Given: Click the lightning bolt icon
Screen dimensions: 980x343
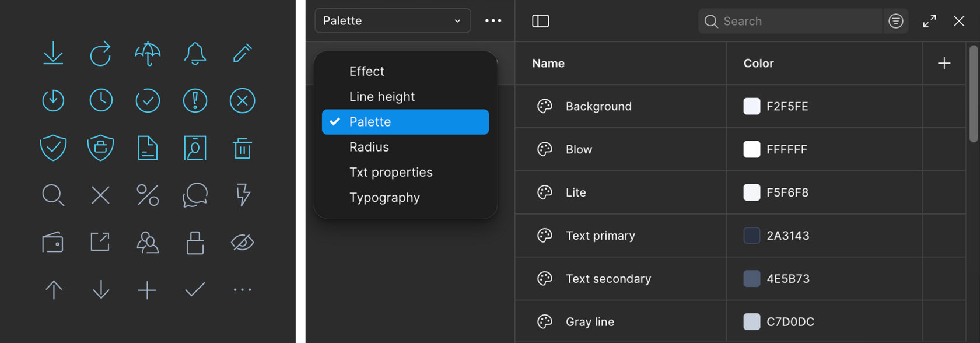Looking at the screenshot, I should click(243, 195).
